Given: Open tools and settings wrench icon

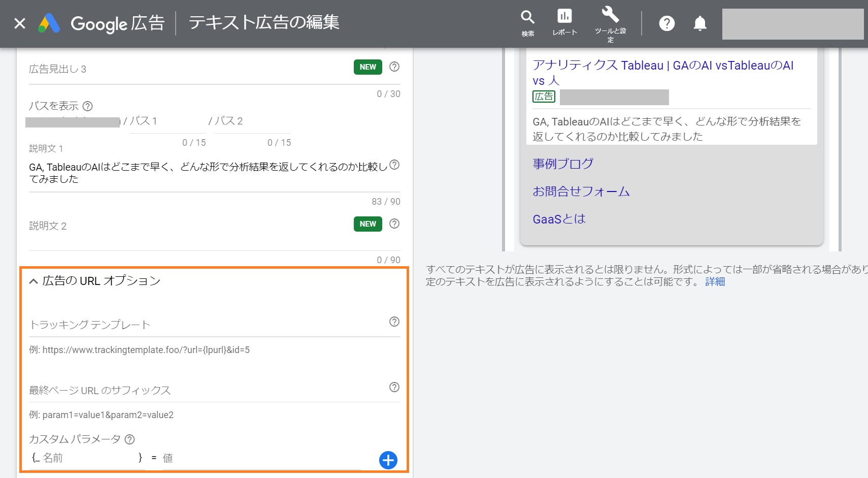Looking at the screenshot, I should pos(610,23).
